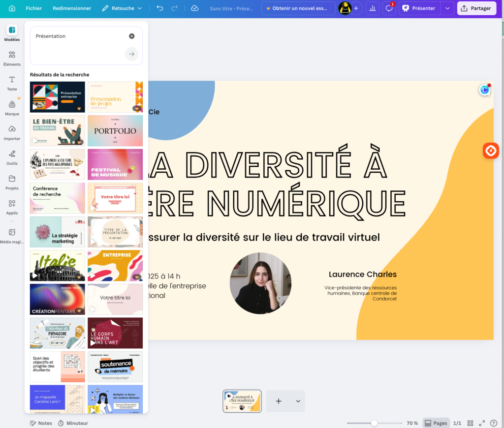The width and height of the screenshot is (504, 428).
Task: Clear the Présentation search field
Action: pos(132,36)
